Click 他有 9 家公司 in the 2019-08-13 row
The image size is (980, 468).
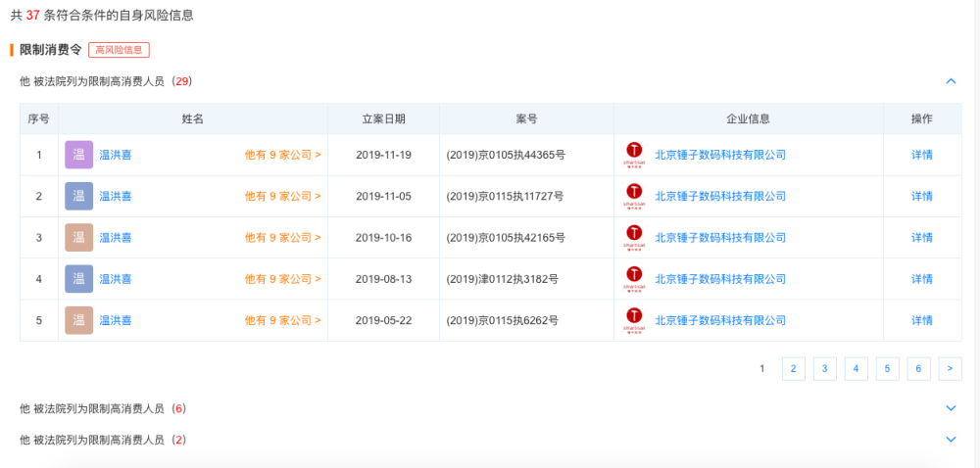(x=282, y=279)
